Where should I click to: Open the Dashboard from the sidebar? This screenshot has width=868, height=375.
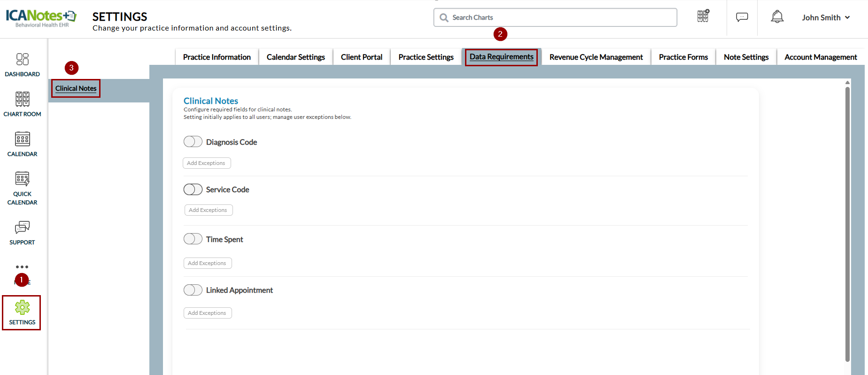tap(22, 60)
